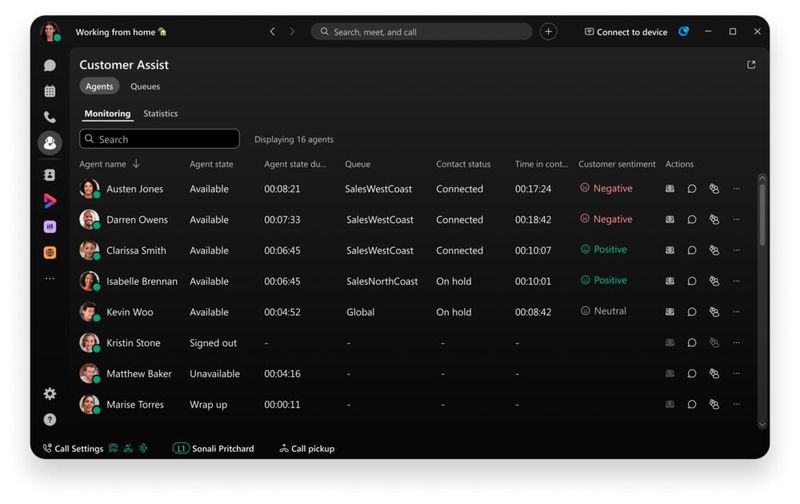Open the Calendar icon in the sidebar
Screen dimensions: 800x504
pyautogui.click(x=50, y=91)
